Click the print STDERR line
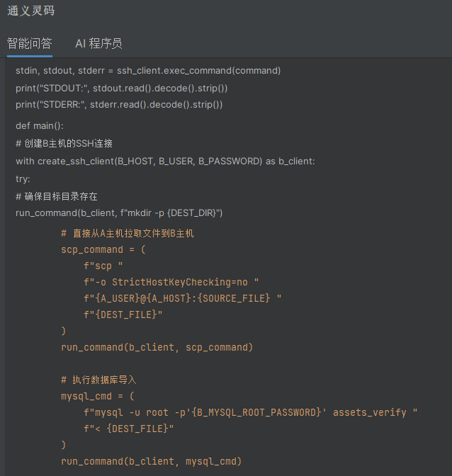 (119, 104)
